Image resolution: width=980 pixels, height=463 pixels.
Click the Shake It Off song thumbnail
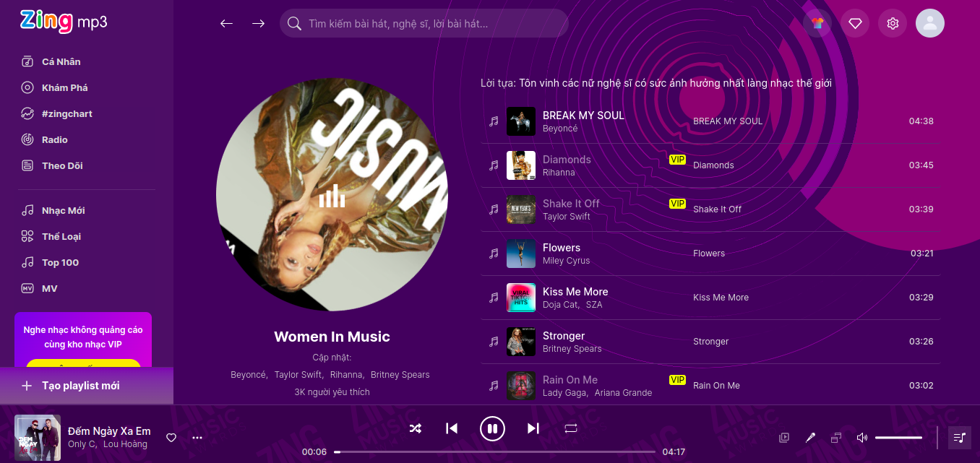point(521,209)
